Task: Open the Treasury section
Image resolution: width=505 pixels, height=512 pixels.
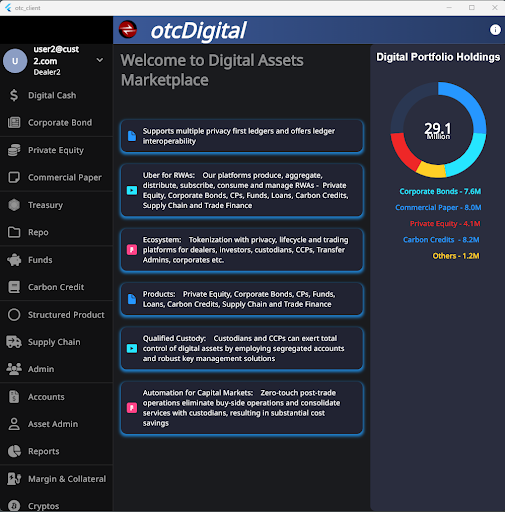Action: [56, 205]
